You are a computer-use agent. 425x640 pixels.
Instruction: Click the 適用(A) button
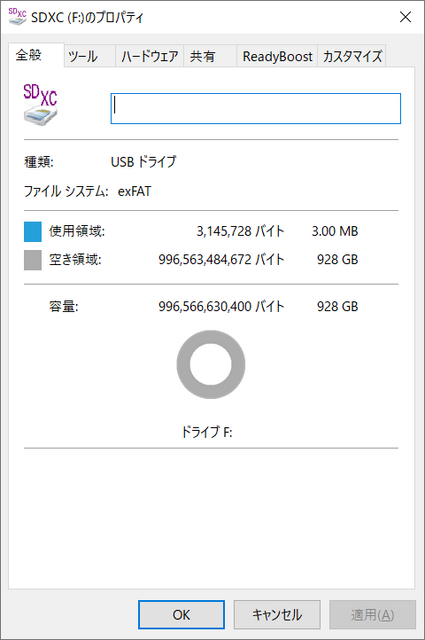click(x=372, y=615)
